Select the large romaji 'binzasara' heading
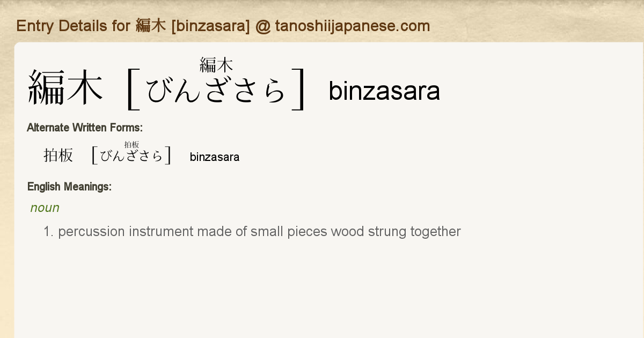The height and width of the screenshot is (338, 644). pos(384,91)
